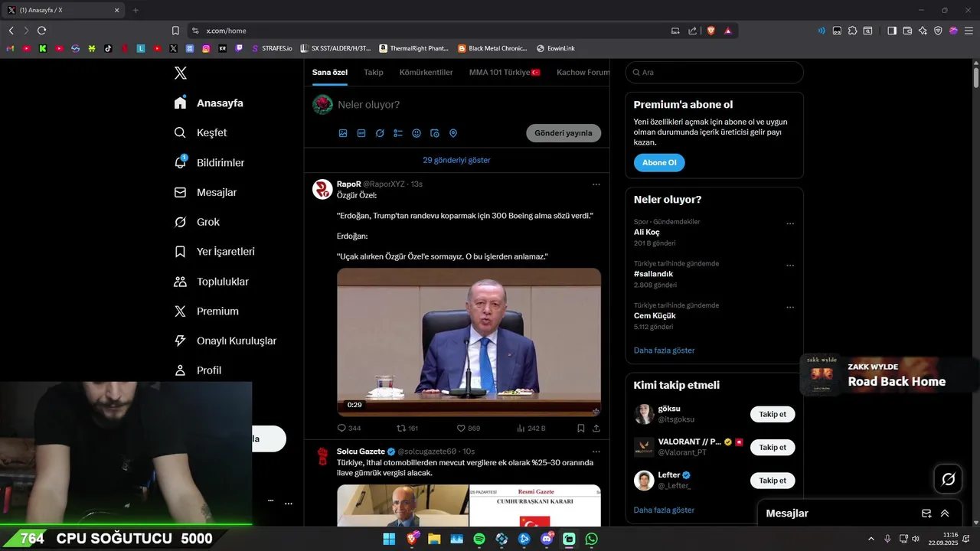Switch to Kömürkentliler tab
Screen dimensions: 980x551
coord(426,73)
